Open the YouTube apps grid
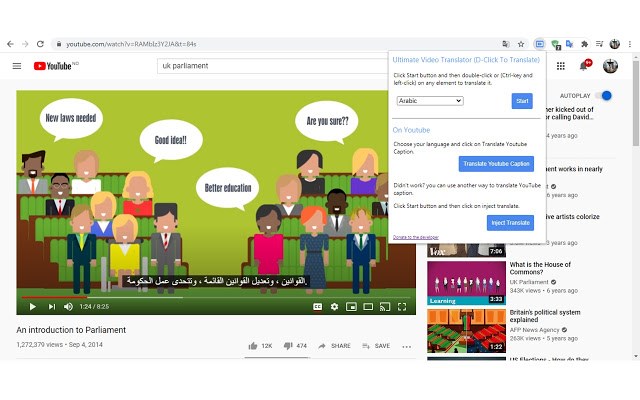The image size is (640, 400). (561, 66)
